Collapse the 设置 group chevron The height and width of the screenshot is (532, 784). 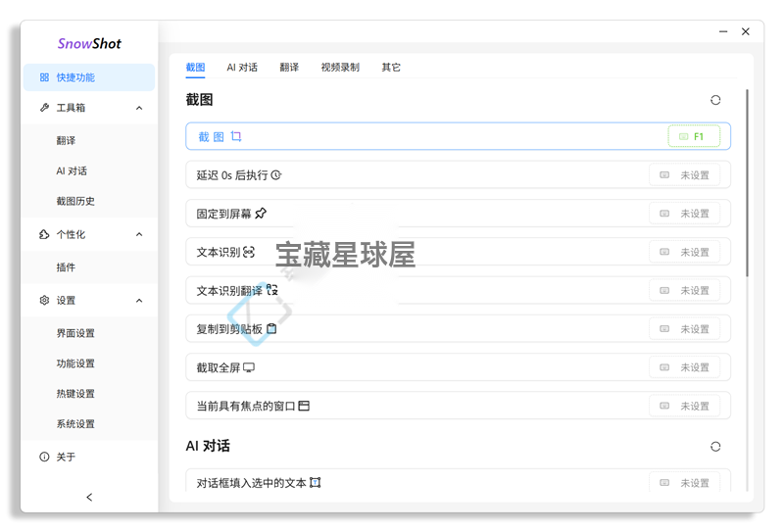click(139, 301)
